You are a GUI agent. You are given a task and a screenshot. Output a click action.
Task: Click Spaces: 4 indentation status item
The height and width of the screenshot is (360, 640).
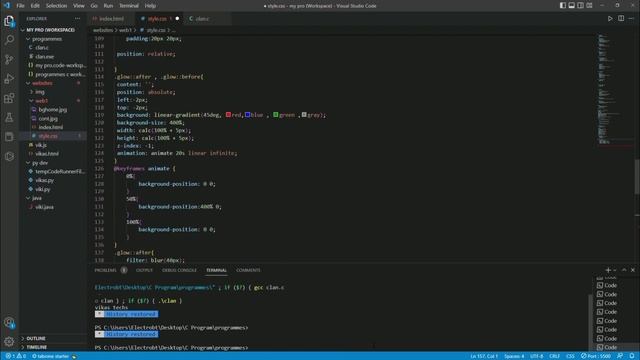[x=514, y=356]
